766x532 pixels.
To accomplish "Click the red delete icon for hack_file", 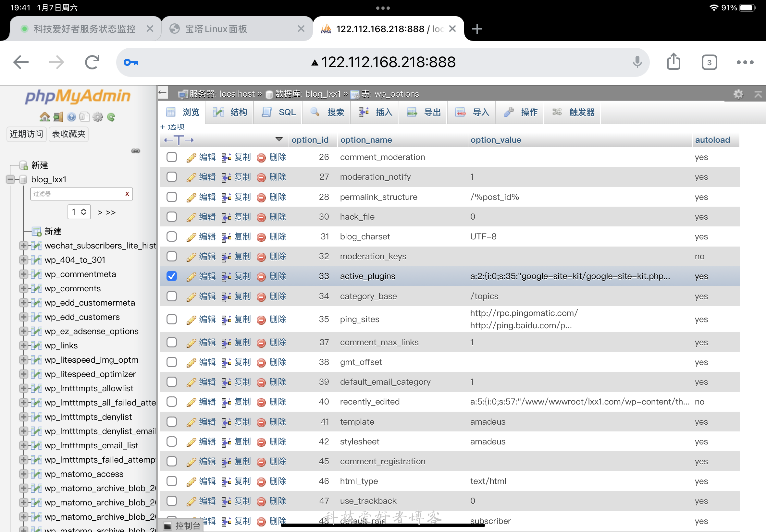I will coord(262,217).
